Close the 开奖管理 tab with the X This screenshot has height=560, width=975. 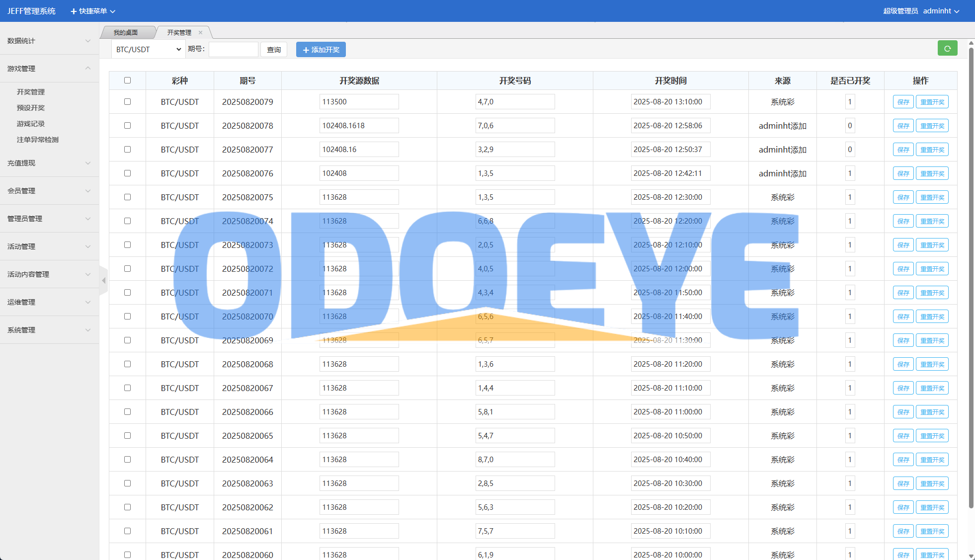coord(201,33)
